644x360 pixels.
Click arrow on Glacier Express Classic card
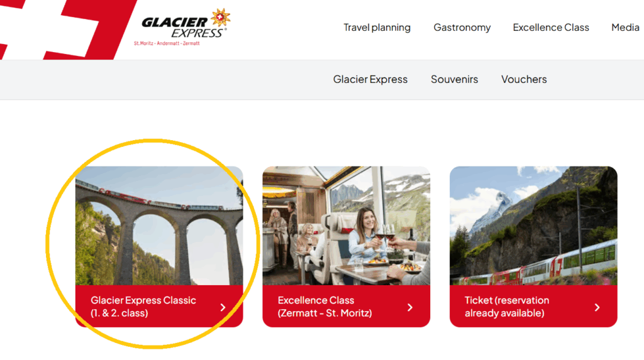pyautogui.click(x=223, y=307)
